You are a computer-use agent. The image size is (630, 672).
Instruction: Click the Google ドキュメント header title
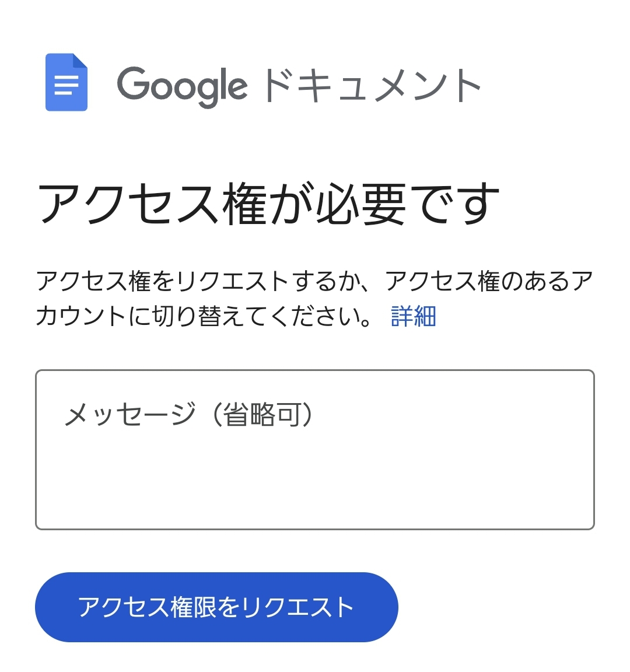click(299, 86)
